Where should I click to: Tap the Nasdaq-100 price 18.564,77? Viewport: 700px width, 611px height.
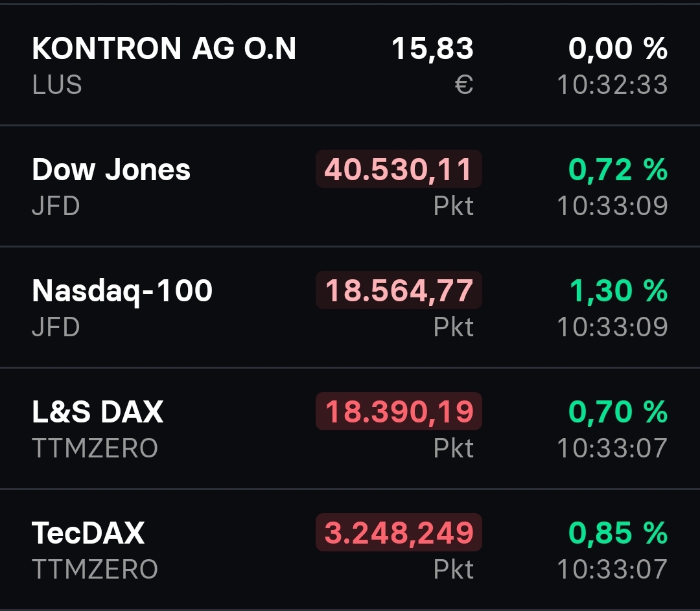pyautogui.click(x=399, y=291)
